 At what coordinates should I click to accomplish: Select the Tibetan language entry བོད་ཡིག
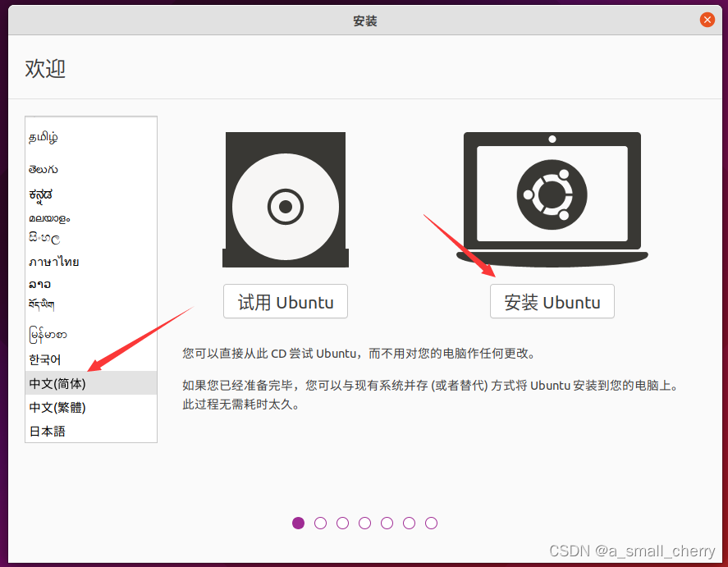(91, 304)
